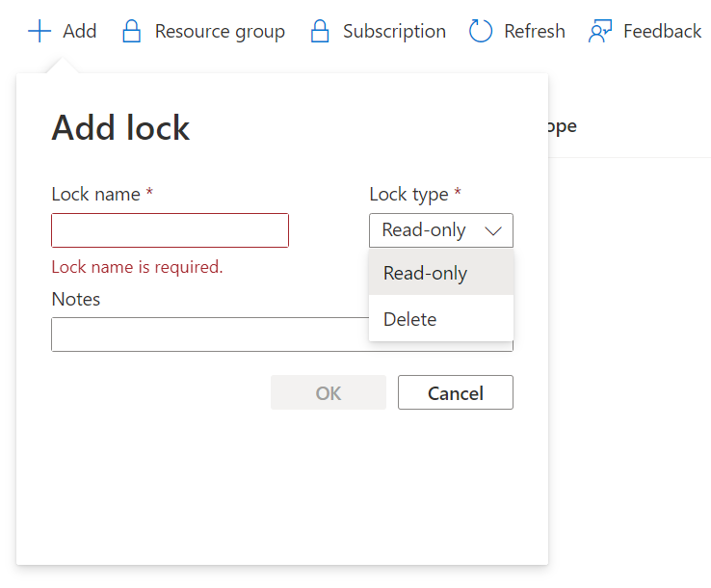This screenshot has height=588, width=711.
Task: Focus the Lock name input field
Action: tap(170, 230)
